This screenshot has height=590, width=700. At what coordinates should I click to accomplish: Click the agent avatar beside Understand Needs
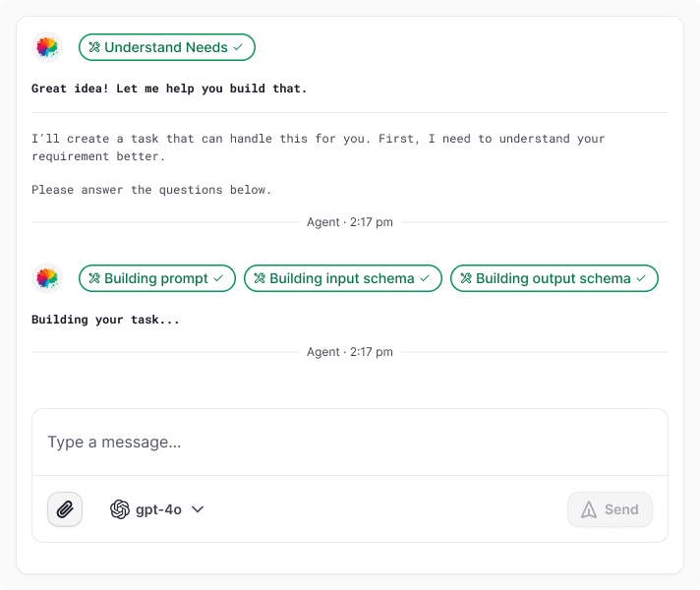(x=46, y=47)
